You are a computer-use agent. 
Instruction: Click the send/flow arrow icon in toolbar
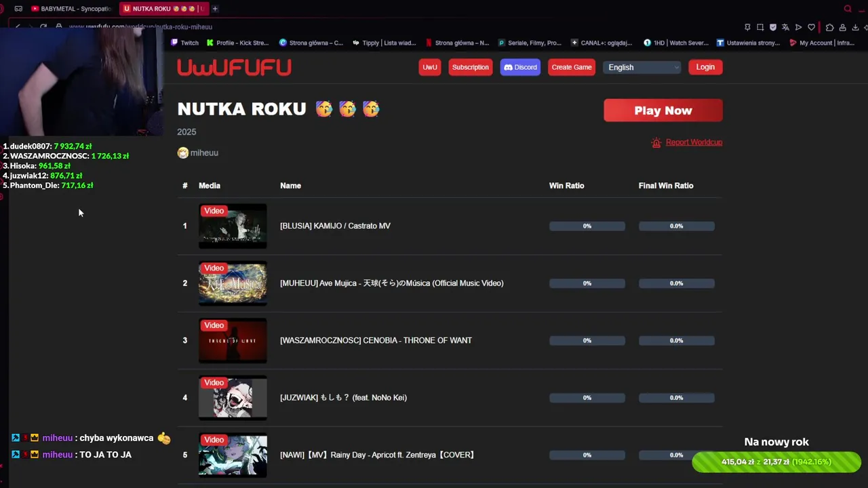tap(798, 27)
